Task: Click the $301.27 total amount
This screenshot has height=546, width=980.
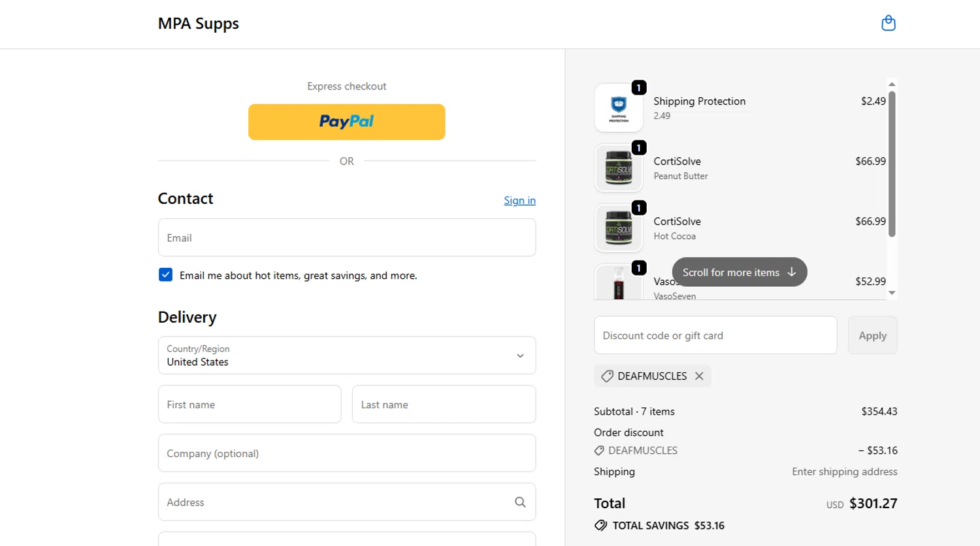Action: [x=874, y=504]
